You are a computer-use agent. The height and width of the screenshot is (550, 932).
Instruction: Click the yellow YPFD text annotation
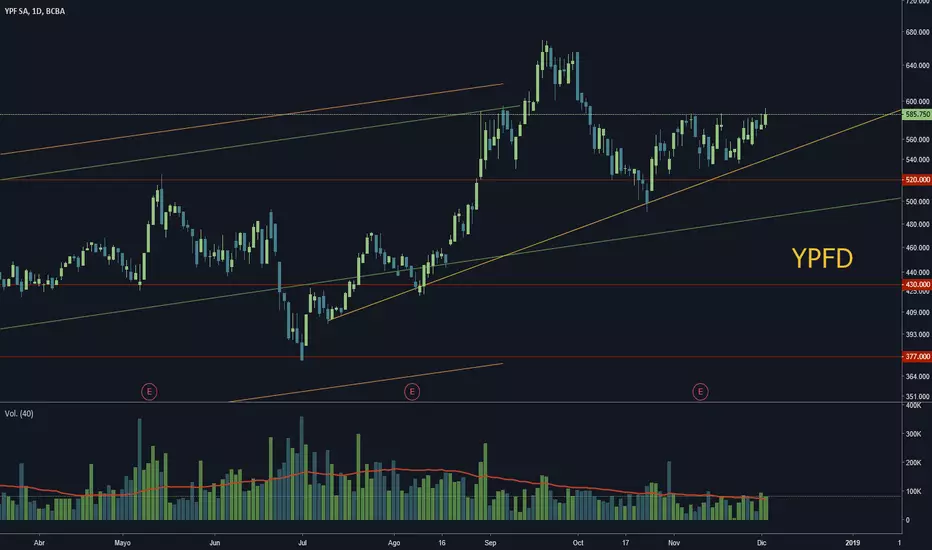tap(822, 259)
